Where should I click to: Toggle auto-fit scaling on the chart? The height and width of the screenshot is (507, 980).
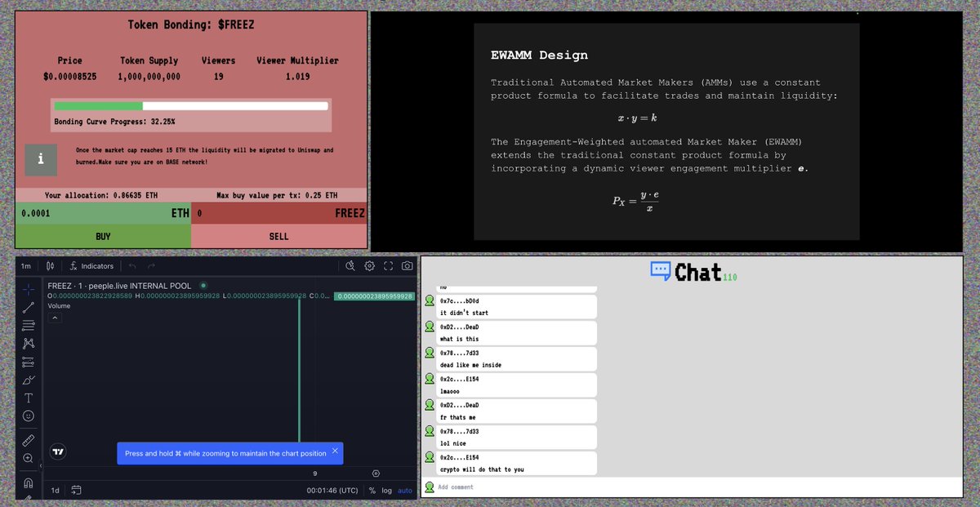click(x=405, y=490)
